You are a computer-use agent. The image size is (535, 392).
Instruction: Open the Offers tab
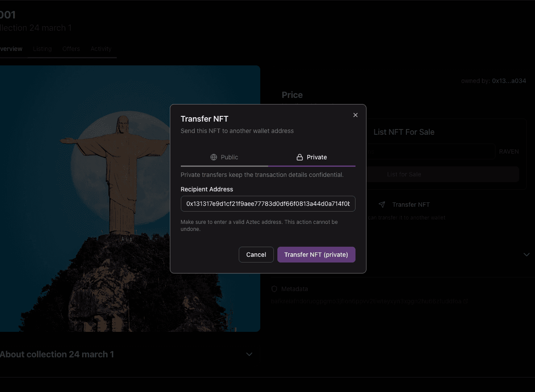tap(71, 49)
